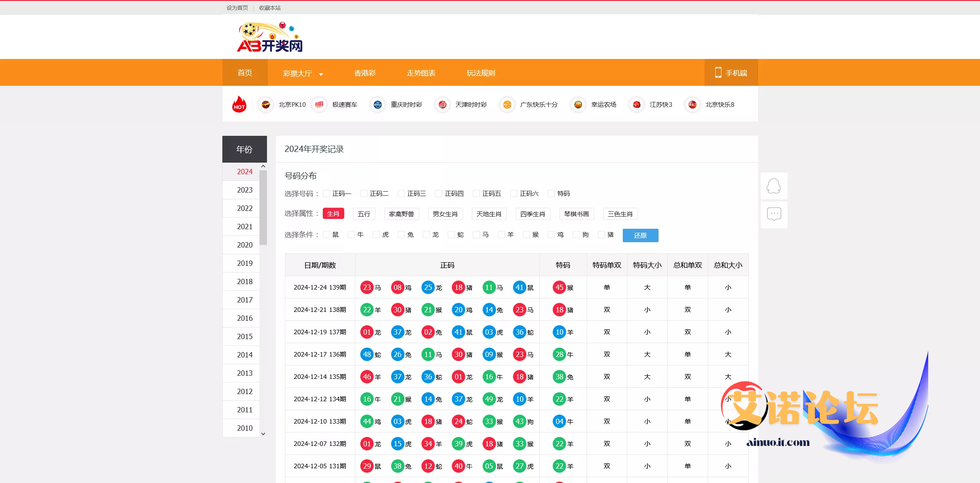Click the AB开奖网 site logo
This screenshot has width=980, height=483.
click(270, 38)
